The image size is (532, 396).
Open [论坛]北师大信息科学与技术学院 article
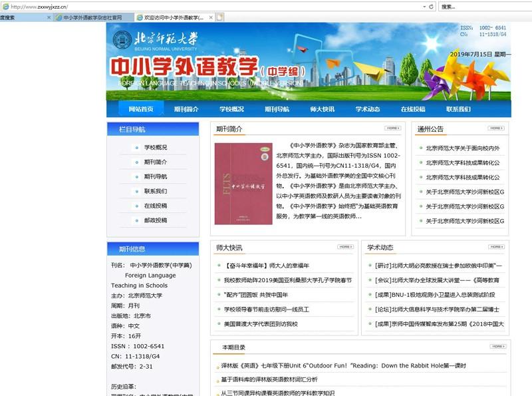(x=437, y=309)
